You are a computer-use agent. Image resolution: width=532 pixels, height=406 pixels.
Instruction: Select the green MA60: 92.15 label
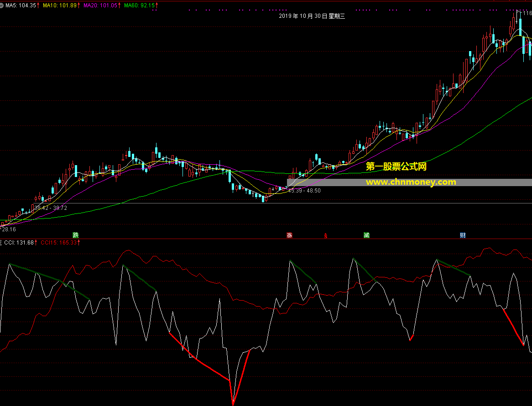[140, 5]
